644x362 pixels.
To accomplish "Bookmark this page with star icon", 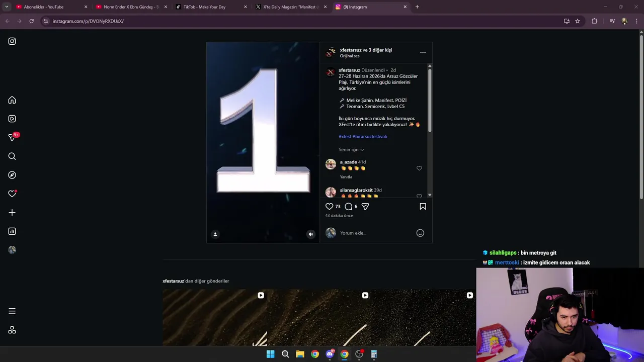I will (x=578, y=21).
